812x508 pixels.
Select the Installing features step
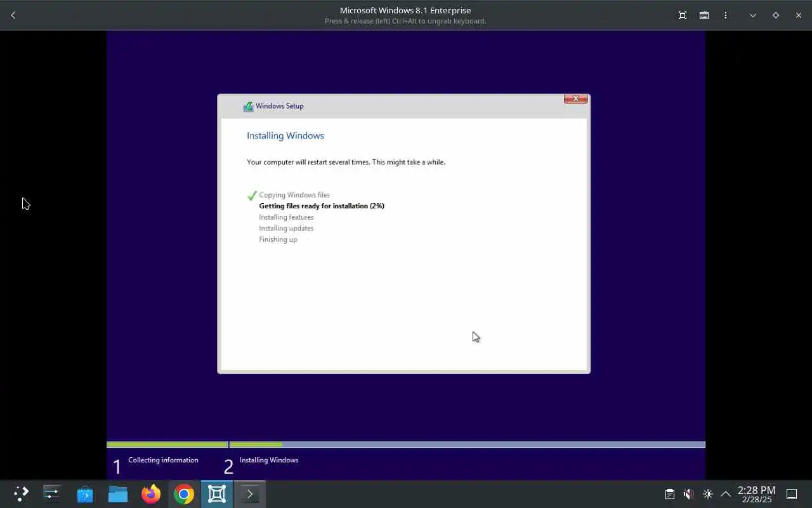286,217
